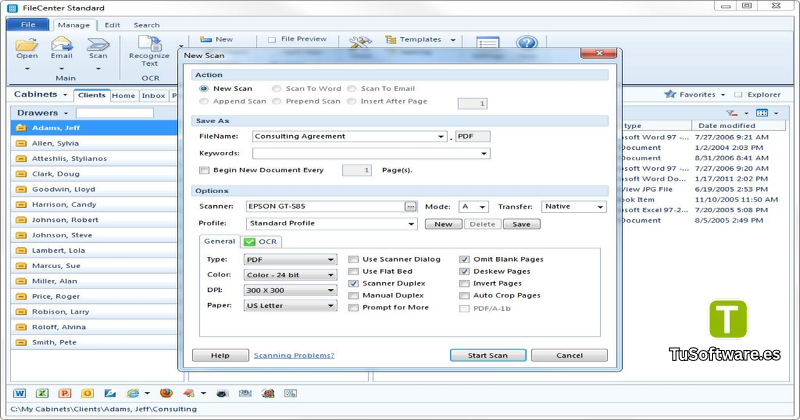Toggle the Explorer checkbox
Image resolution: width=800 pixels, height=420 pixels.
(x=738, y=94)
